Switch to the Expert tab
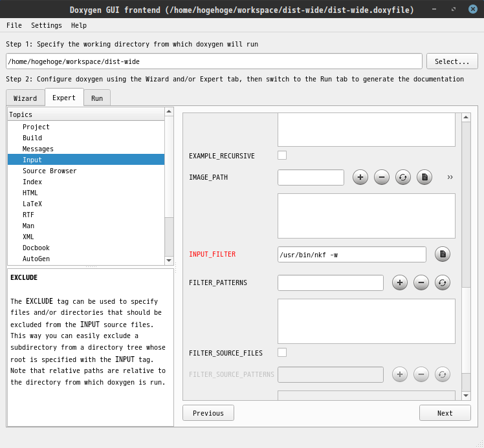484x448 pixels. (64, 98)
